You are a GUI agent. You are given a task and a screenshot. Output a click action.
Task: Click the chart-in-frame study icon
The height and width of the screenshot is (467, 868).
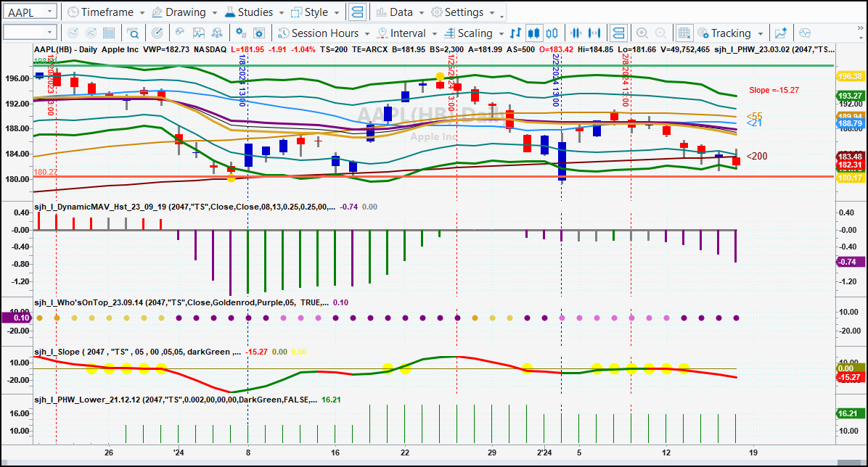[x=199, y=33]
